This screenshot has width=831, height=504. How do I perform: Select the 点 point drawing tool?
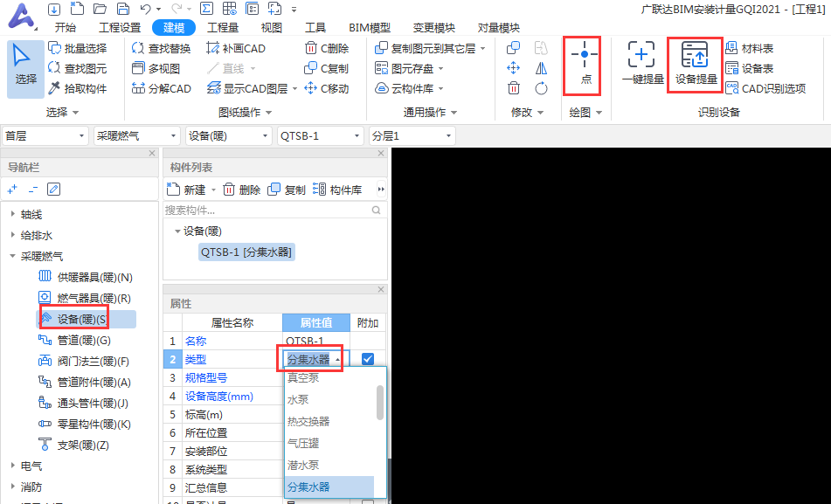click(x=585, y=64)
